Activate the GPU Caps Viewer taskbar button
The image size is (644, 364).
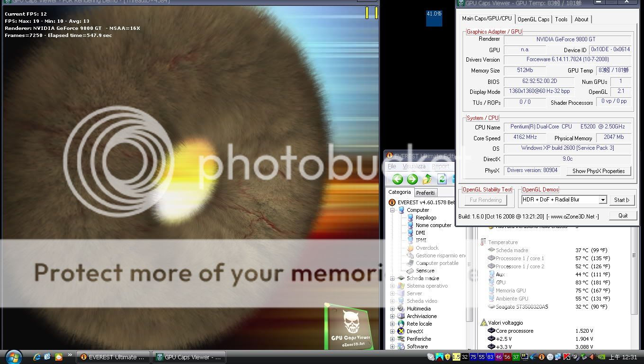pos(188,357)
